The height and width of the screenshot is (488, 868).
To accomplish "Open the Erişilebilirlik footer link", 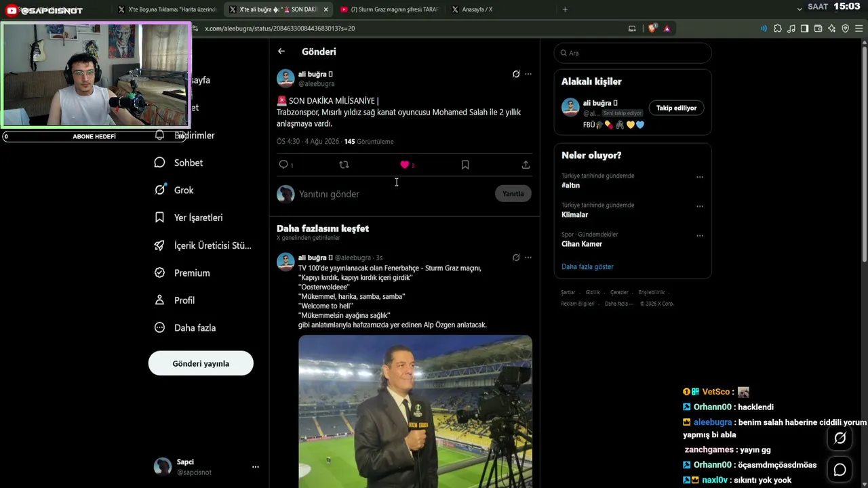I will (650, 292).
